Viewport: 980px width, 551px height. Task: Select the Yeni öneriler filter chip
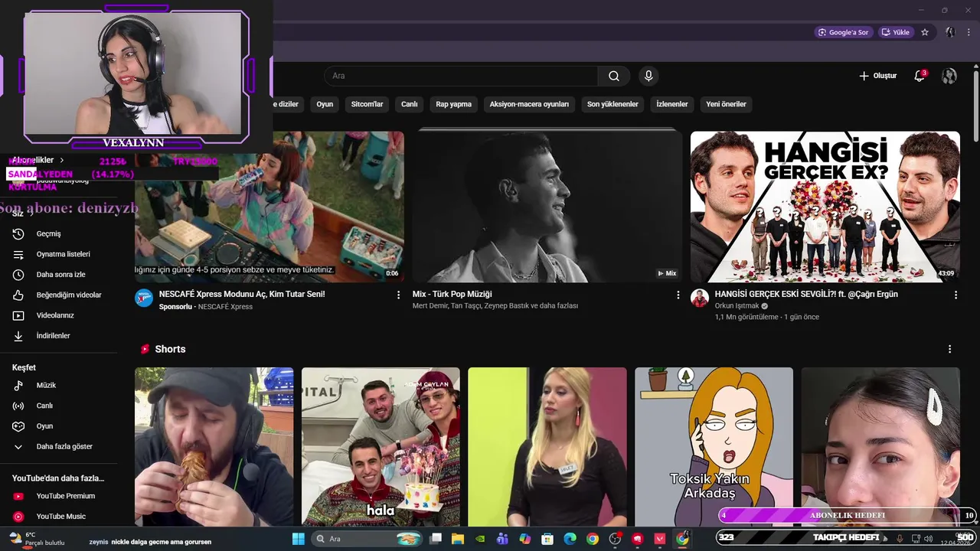[726, 104]
